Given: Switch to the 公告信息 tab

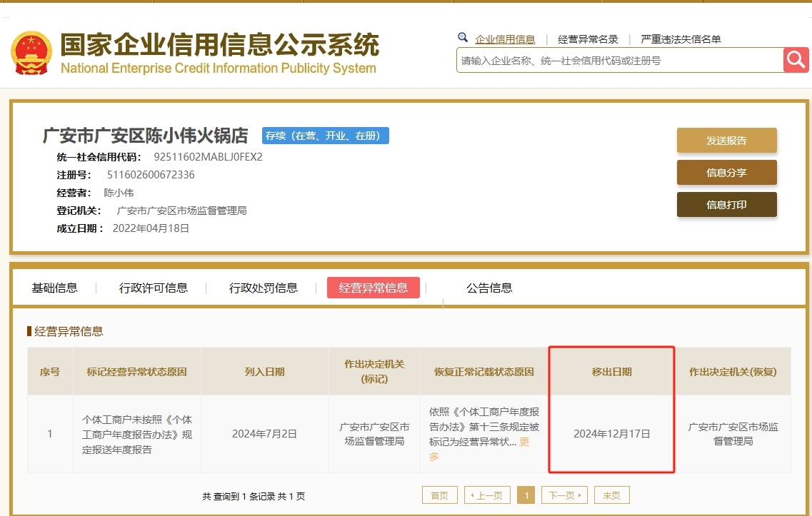Looking at the screenshot, I should (x=489, y=288).
